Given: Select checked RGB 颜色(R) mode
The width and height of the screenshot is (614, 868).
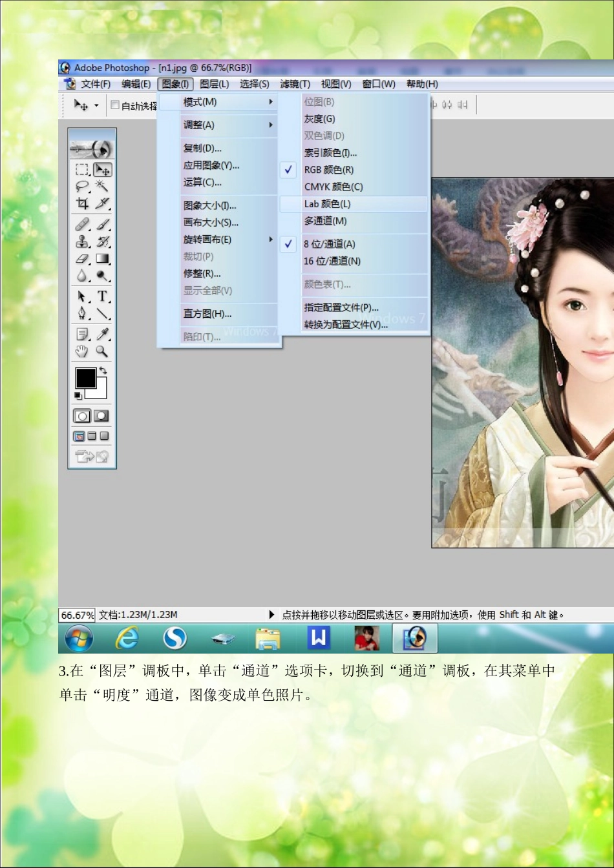Looking at the screenshot, I should [x=354, y=170].
